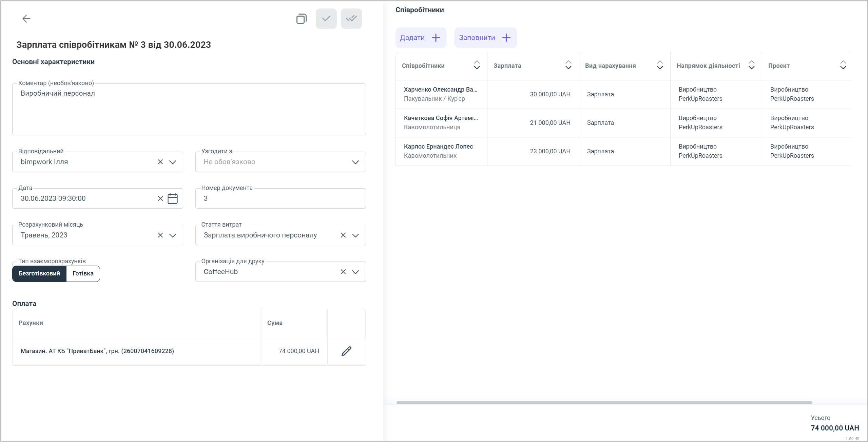868x442 pixels.
Task: Open the calendar picker in the Дата field
Action: pos(173,198)
